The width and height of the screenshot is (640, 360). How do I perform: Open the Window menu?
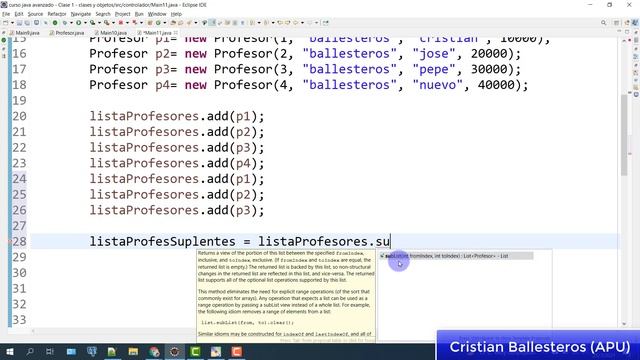coord(157,14)
